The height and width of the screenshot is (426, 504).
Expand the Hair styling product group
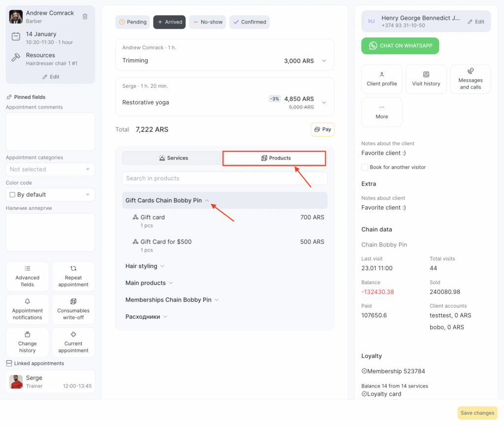pyautogui.click(x=145, y=266)
